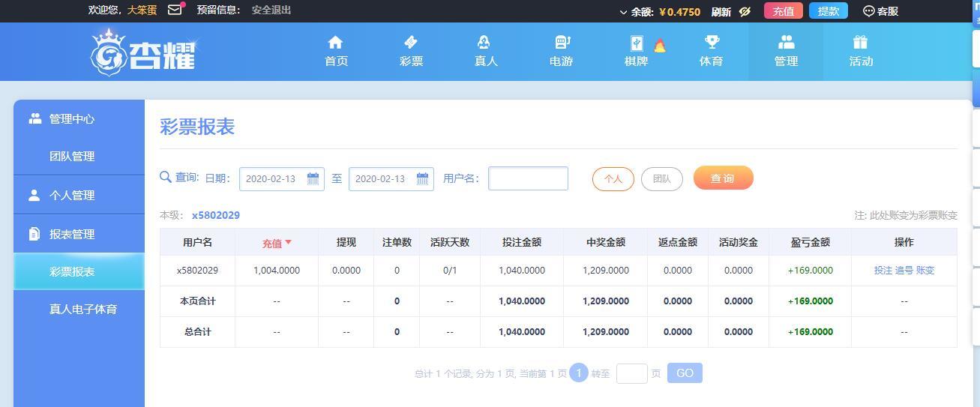Click the GO pagination button
The height and width of the screenshot is (407, 980).
685,373
